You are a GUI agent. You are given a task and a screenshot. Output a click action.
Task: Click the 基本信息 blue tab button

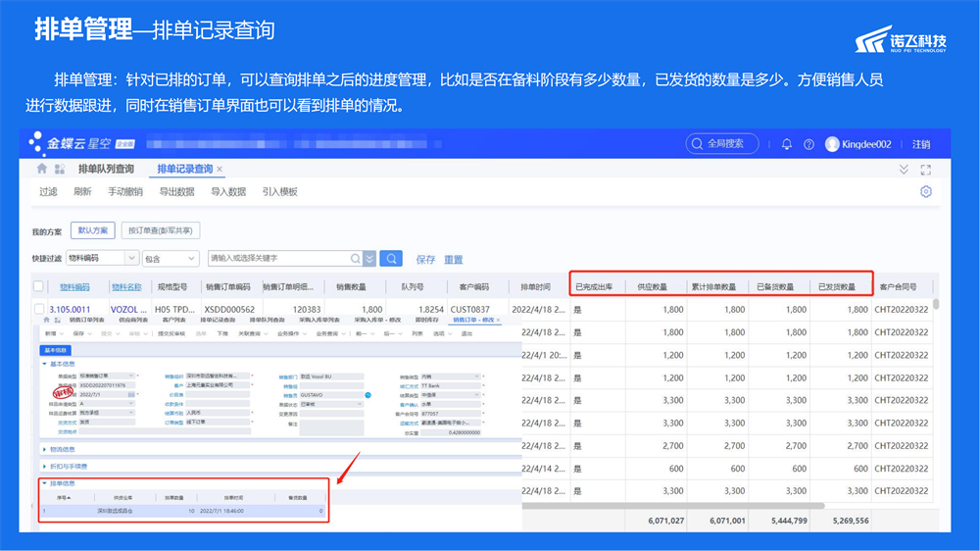(56, 350)
